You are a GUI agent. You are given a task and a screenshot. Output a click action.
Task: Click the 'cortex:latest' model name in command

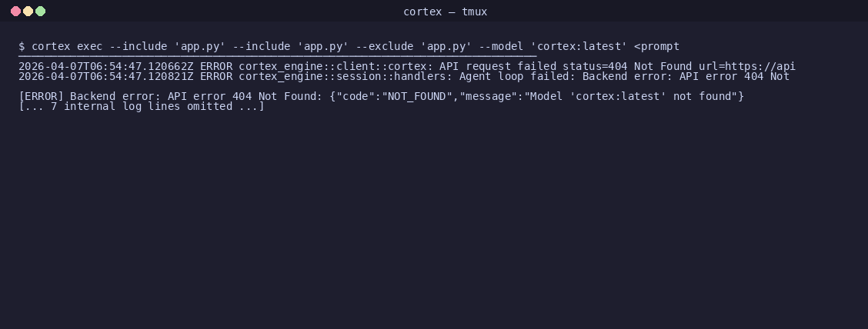coord(579,46)
